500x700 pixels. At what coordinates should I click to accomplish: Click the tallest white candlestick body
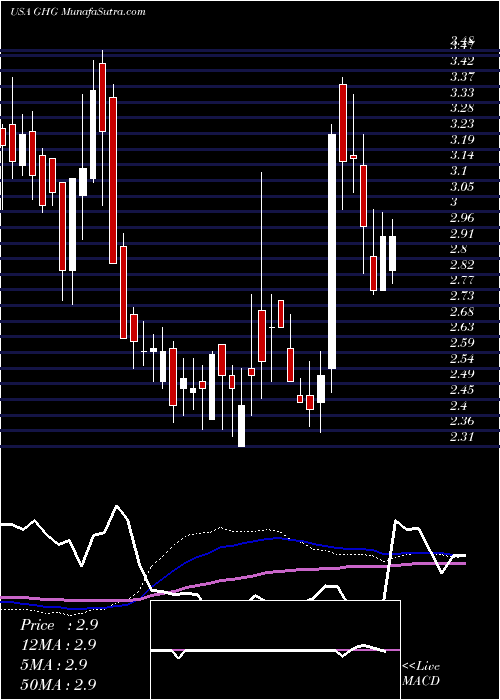(332, 251)
